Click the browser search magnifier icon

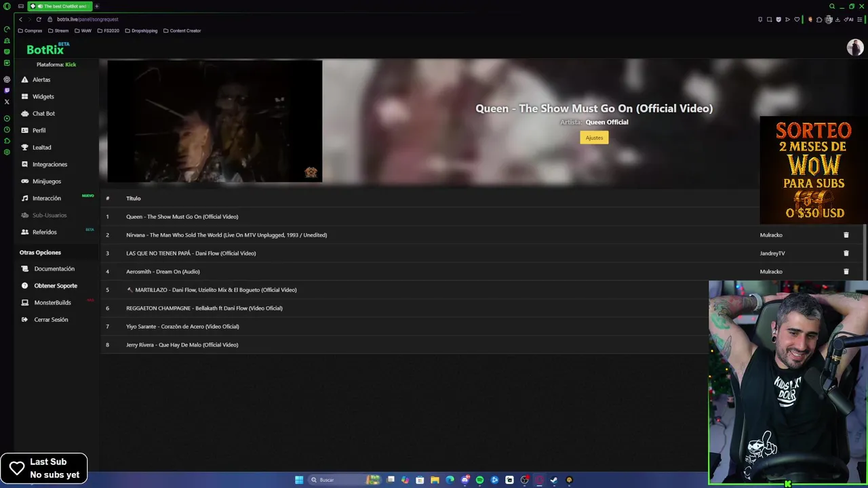(832, 6)
